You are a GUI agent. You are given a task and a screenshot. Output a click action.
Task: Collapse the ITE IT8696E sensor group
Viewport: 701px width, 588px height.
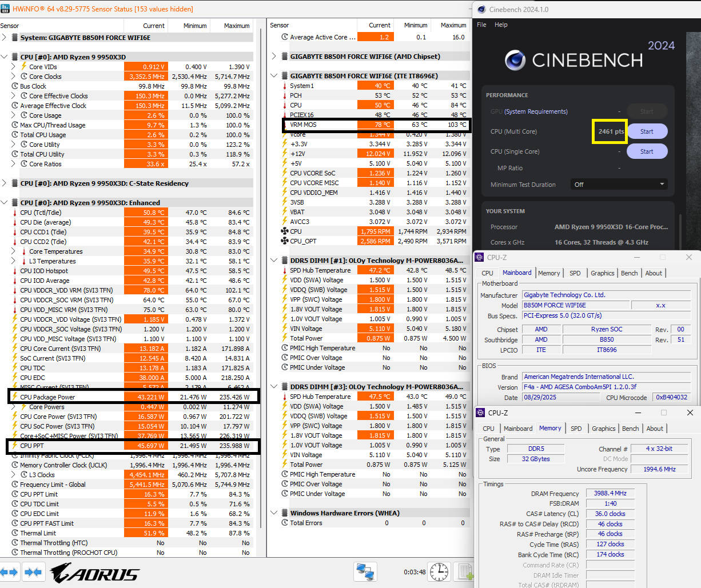pyautogui.click(x=274, y=76)
